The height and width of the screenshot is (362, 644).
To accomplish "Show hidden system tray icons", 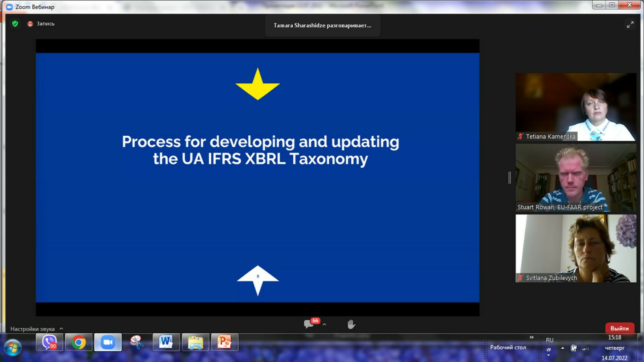I will click(x=562, y=348).
